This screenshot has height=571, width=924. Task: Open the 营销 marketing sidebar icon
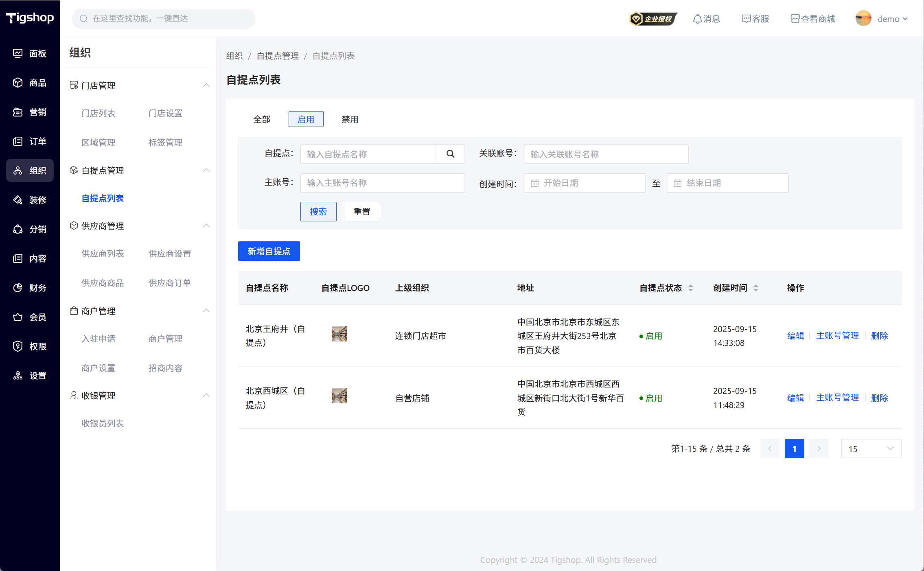coord(18,112)
